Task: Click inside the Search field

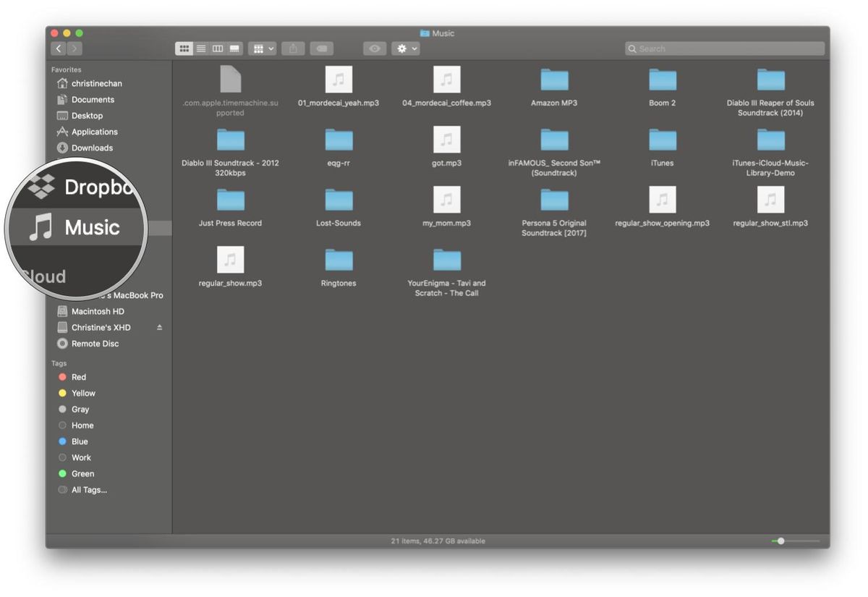Action: [x=723, y=48]
